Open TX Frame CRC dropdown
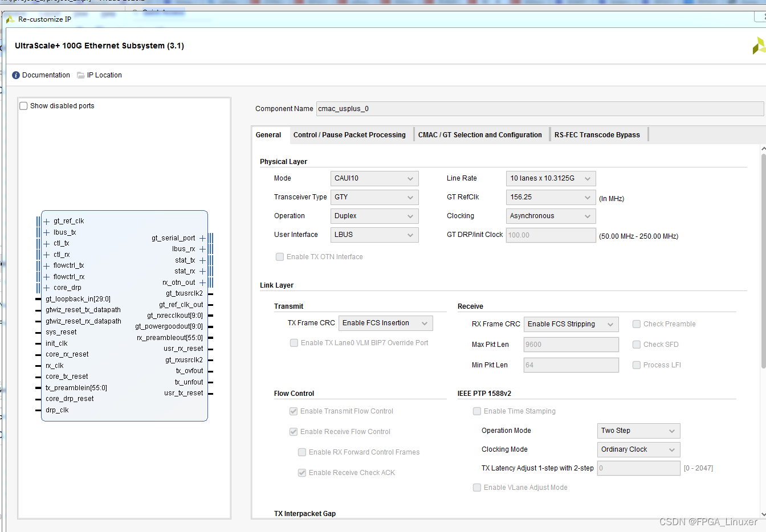The height and width of the screenshot is (532, 766). point(386,323)
